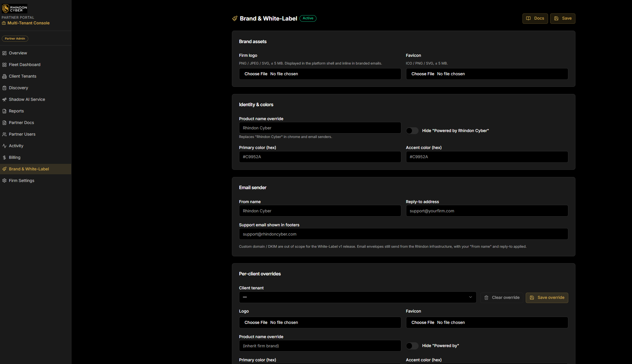The height and width of the screenshot is (364, 632).
Task: Open the Client tenant dropdown
Action: (358, 297)
